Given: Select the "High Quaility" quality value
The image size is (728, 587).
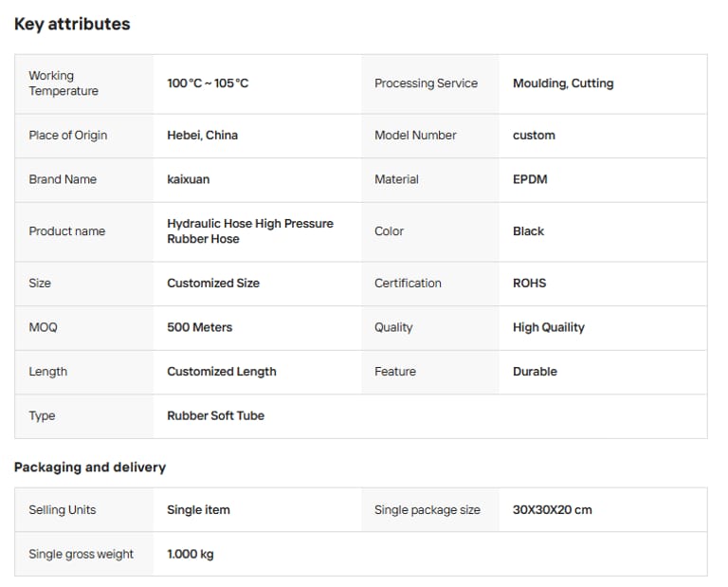Looking at the screenshot, I should (x=549, y=327).
